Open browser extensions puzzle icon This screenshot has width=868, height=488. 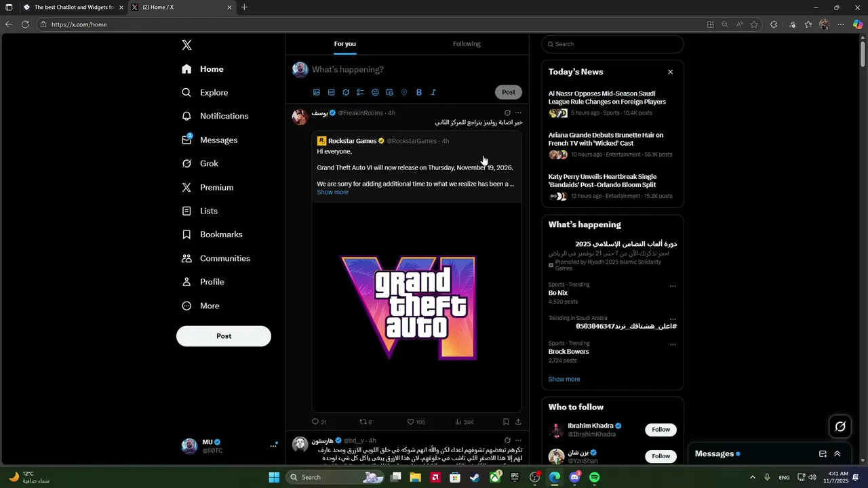pos(774,24)
